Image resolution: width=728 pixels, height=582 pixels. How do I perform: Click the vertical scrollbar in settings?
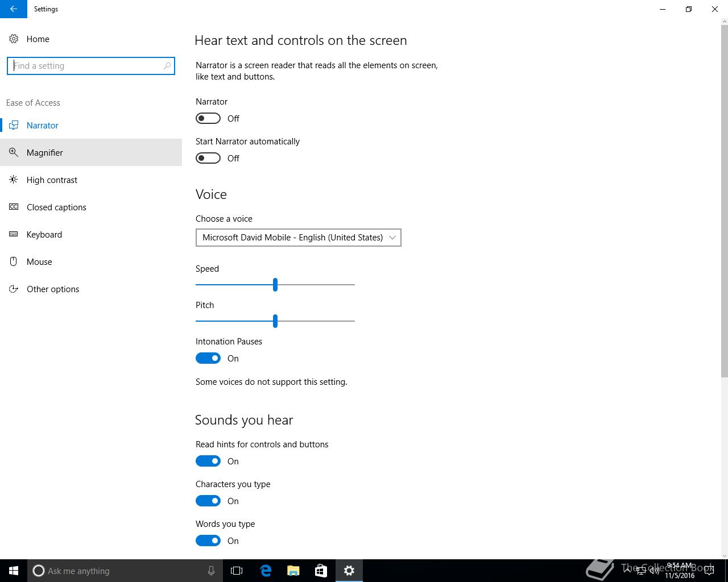[725, 201]
